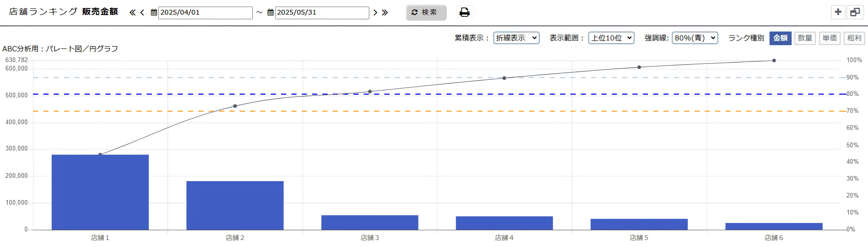This screenshot has width=868, height=247.
Task: Click the double-left arrow to jump back
Action: pos(132,13)
